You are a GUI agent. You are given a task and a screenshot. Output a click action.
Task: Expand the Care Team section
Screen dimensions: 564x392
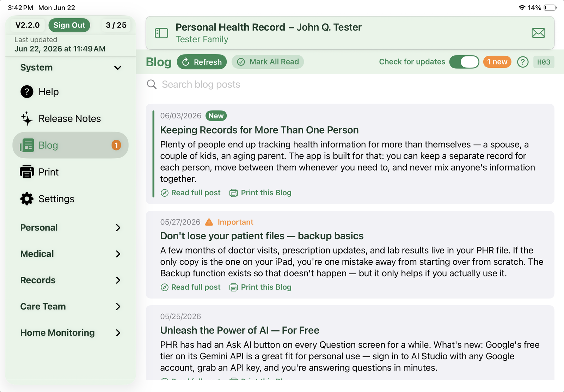point(70,307)
